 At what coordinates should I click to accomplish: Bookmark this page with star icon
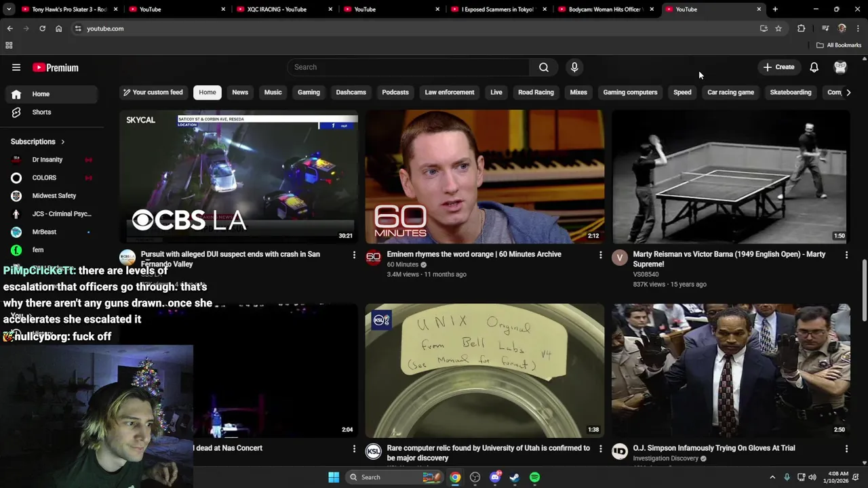778,28
